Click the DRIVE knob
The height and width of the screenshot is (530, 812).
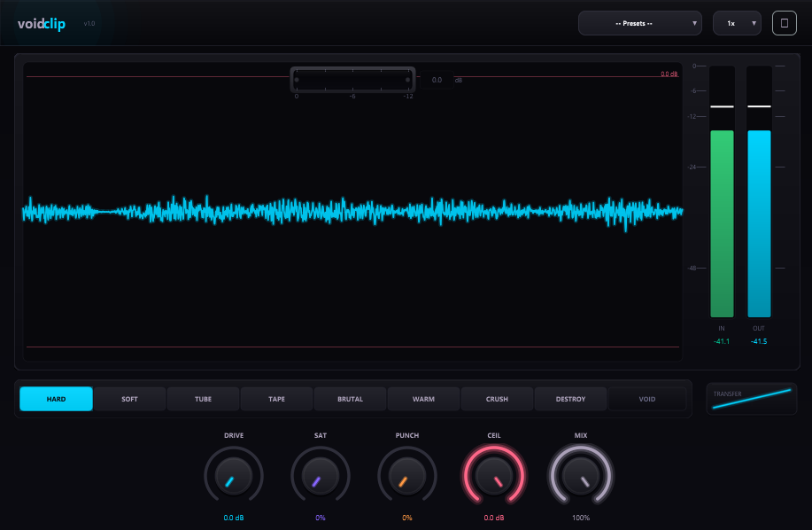tap(234, 475)
